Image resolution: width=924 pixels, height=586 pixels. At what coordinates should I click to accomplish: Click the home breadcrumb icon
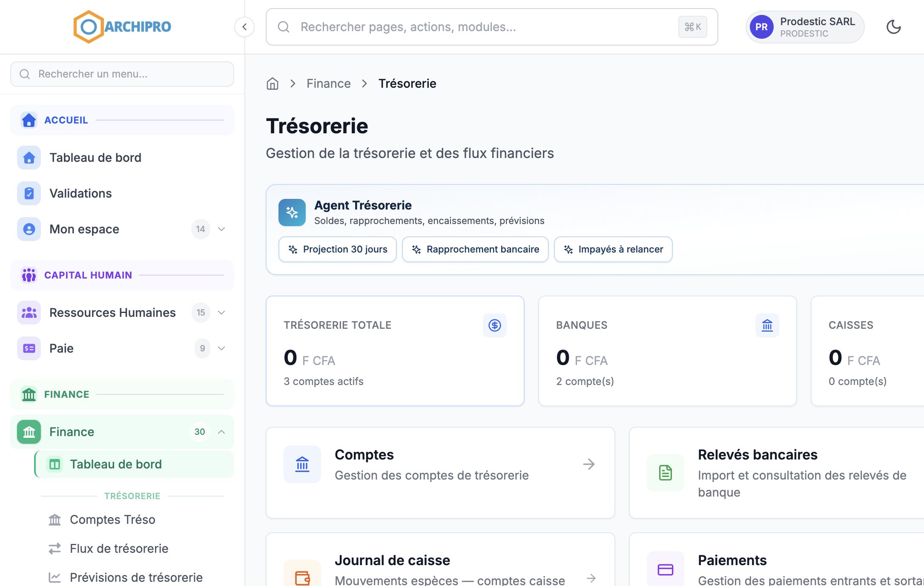[x=273, y=83]
